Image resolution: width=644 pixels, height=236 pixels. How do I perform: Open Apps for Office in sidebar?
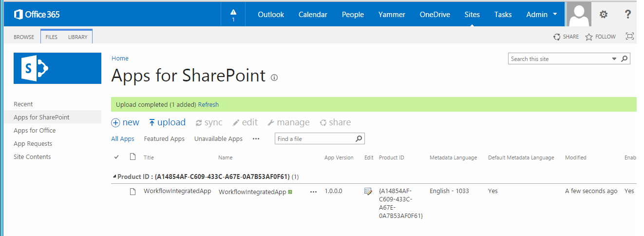[35, 131]
